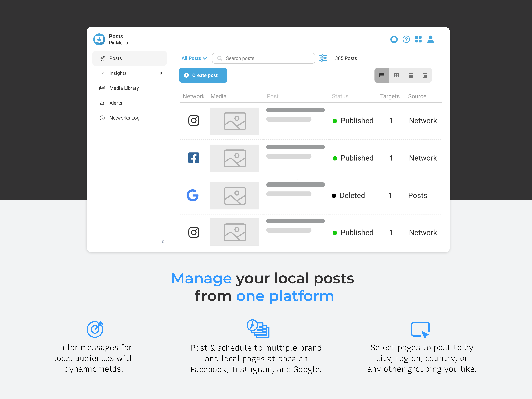This screenshot has height=399, width=532.
Task: Switch to list view mode
Action: [x=382, y=75]
